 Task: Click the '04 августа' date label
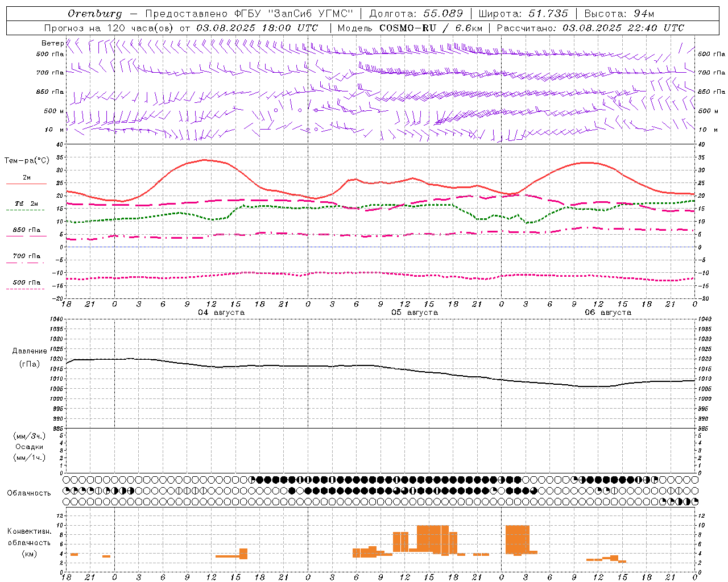point(221,313)
